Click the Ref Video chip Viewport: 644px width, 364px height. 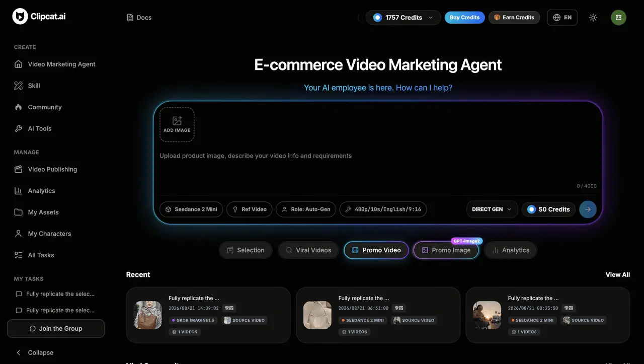coord(250,209)
